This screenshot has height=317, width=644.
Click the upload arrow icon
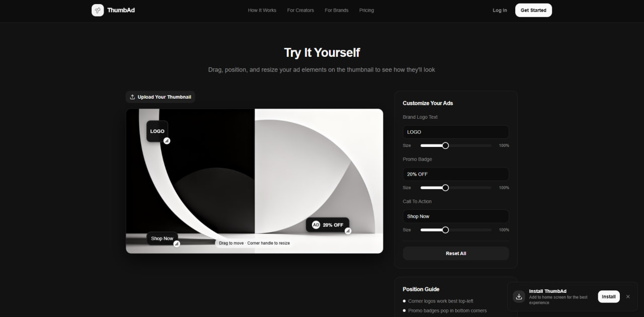coord(132,97)
